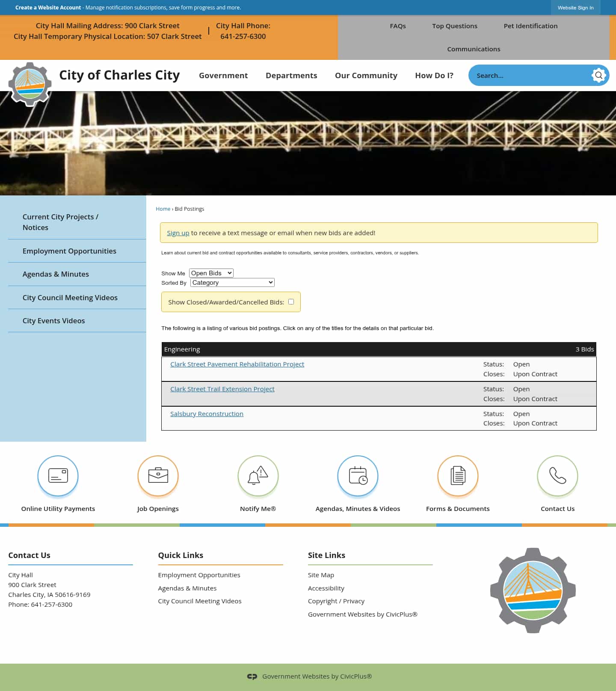This screenshot has height=691, width=616.
Task: Open the Our Community menu
Action: (366, 75)
